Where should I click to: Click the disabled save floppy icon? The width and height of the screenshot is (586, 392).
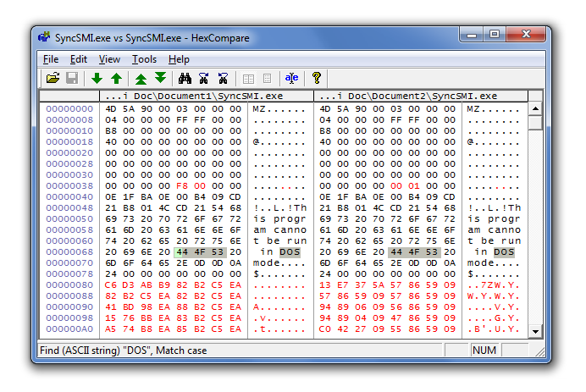coord(72,79)
